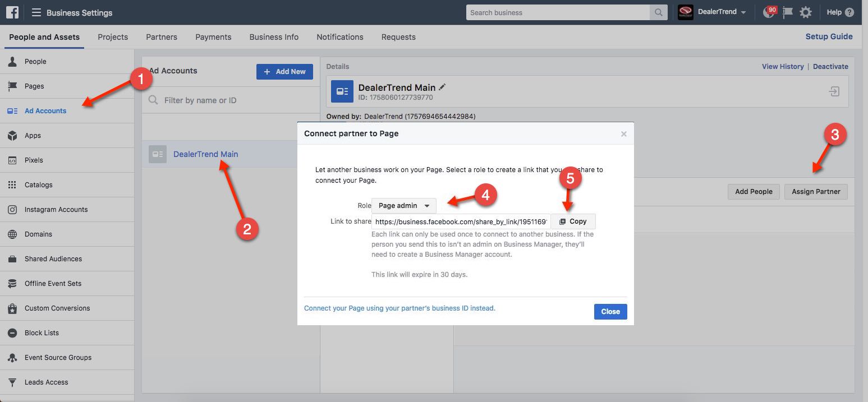Open Apps in the sidebar
Viewport: 868px width, 402px height.
(x=67, y=136)
